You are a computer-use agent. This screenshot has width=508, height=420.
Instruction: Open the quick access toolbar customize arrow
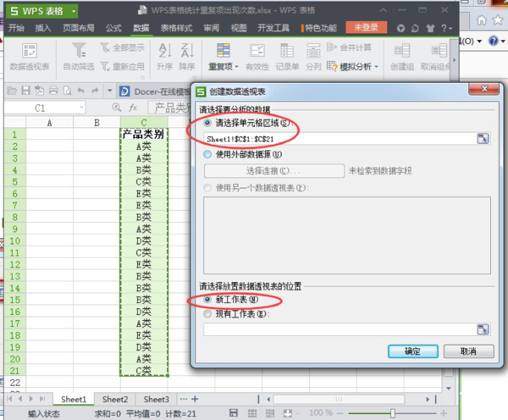pyautogui.click(x=109, y=91)
